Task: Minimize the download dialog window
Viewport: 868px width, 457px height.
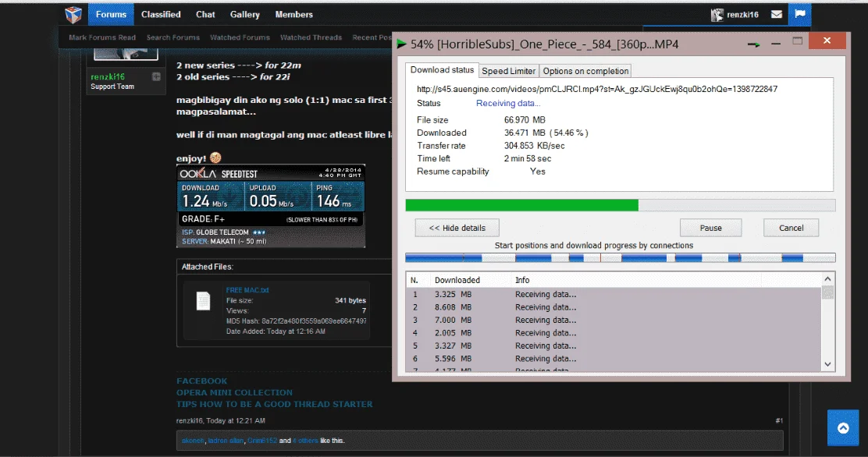Action: point(776,44)
